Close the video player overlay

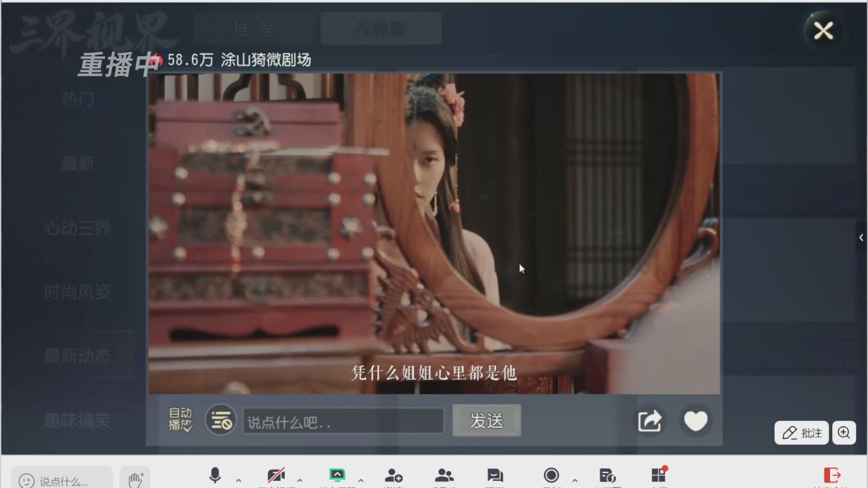point(823,31)
